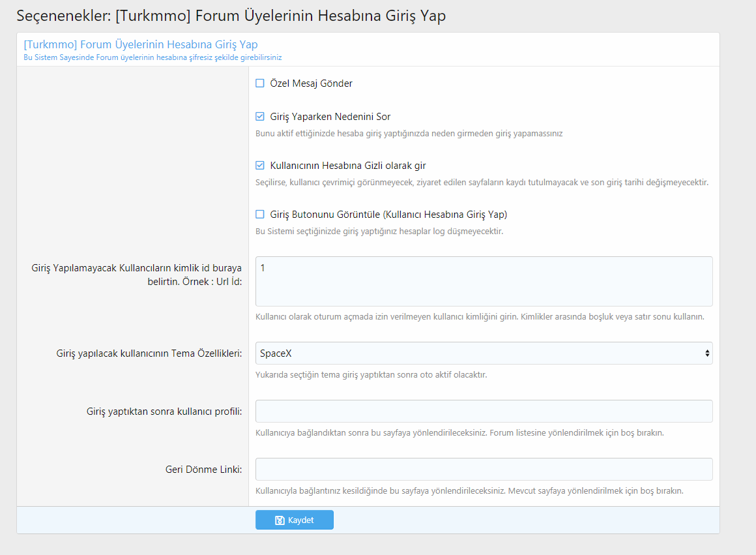756x555 pixels.
Task: Select hint Kullanıcı olarak oturum açmada
Action: tap(480, 317)
